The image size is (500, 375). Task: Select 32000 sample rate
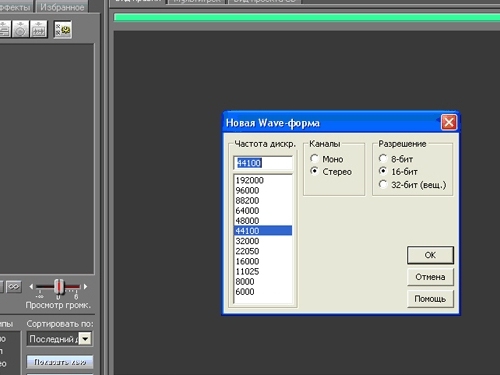click(x=263, y=241)
